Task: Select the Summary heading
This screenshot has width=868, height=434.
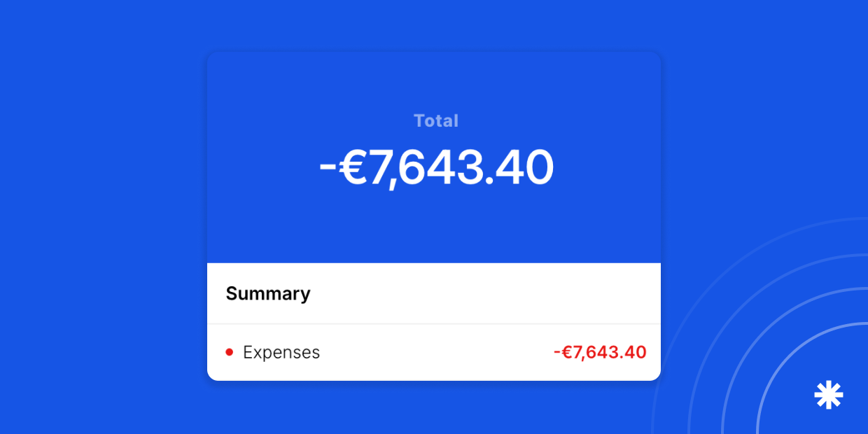Action: pos(267,293)
